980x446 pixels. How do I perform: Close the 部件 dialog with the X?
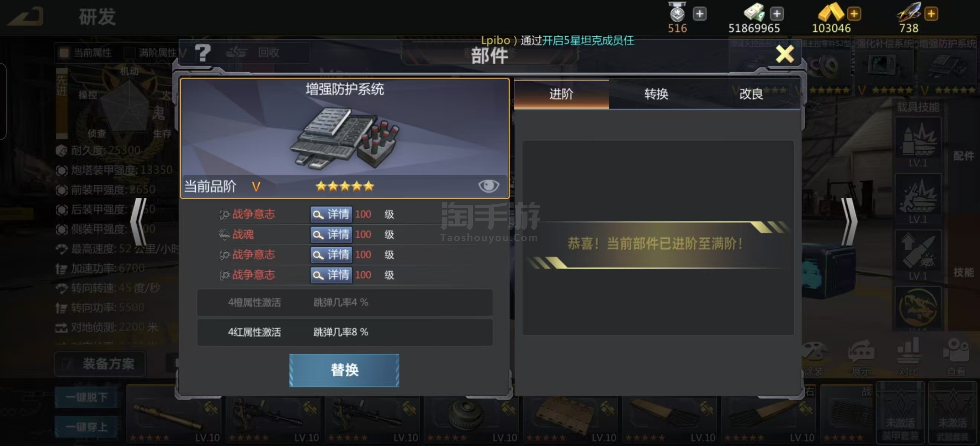784,54
